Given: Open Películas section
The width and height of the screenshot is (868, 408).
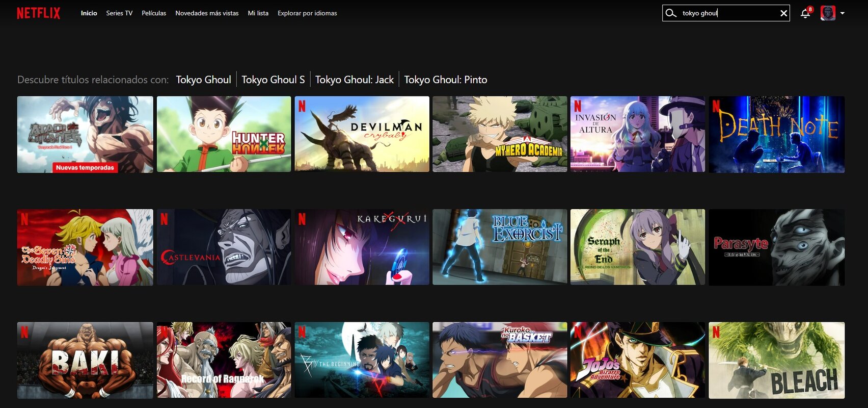Looking at the screenshot, I should (154, 13).
